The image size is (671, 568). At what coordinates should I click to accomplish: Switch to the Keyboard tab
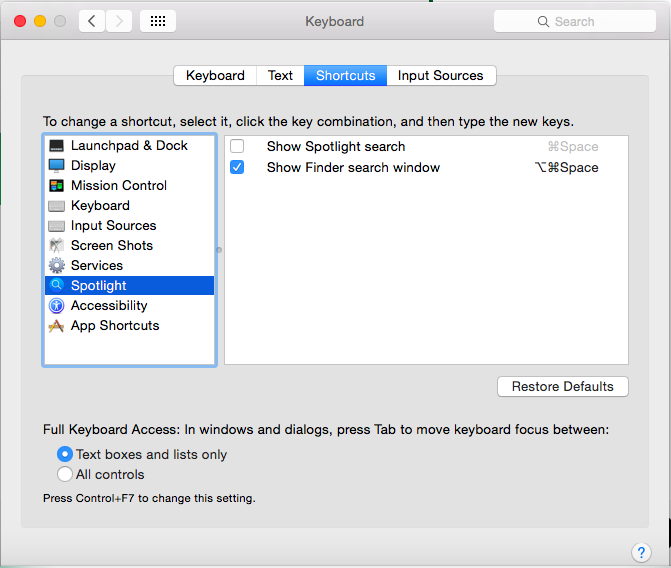coord(215,76)
